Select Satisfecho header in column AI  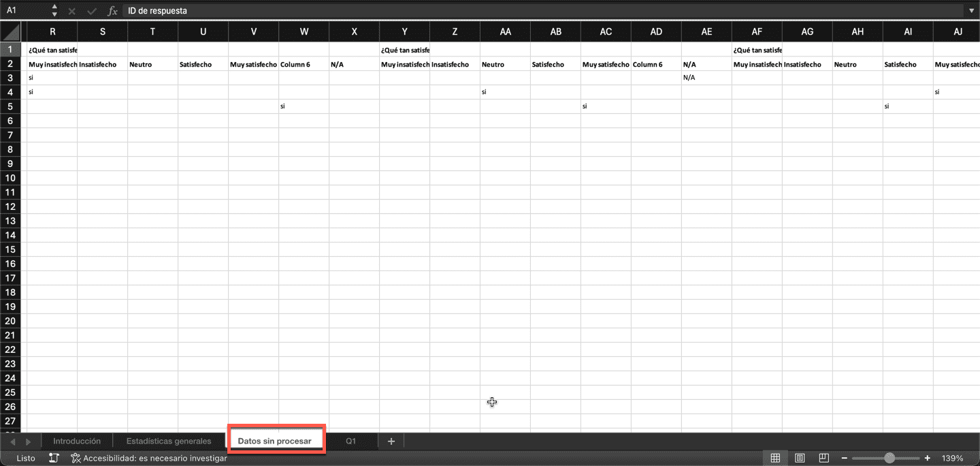tap(909, 64)
